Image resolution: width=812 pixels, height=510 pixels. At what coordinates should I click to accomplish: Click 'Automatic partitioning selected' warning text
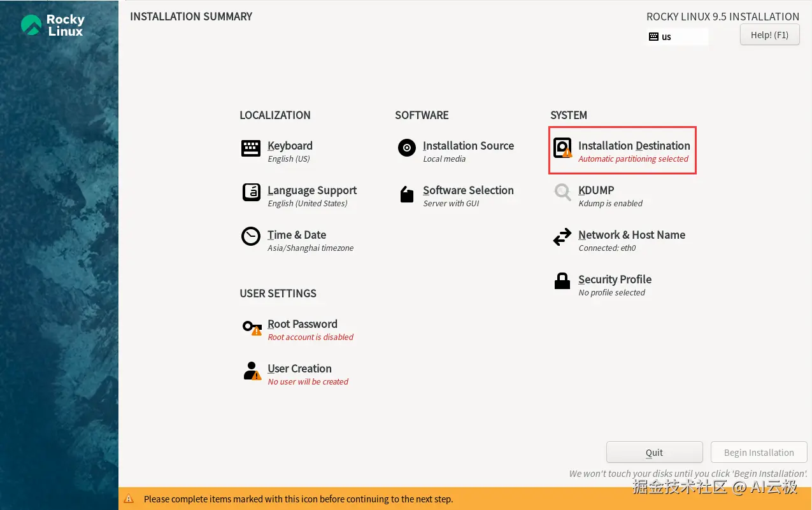pos(634,159)
